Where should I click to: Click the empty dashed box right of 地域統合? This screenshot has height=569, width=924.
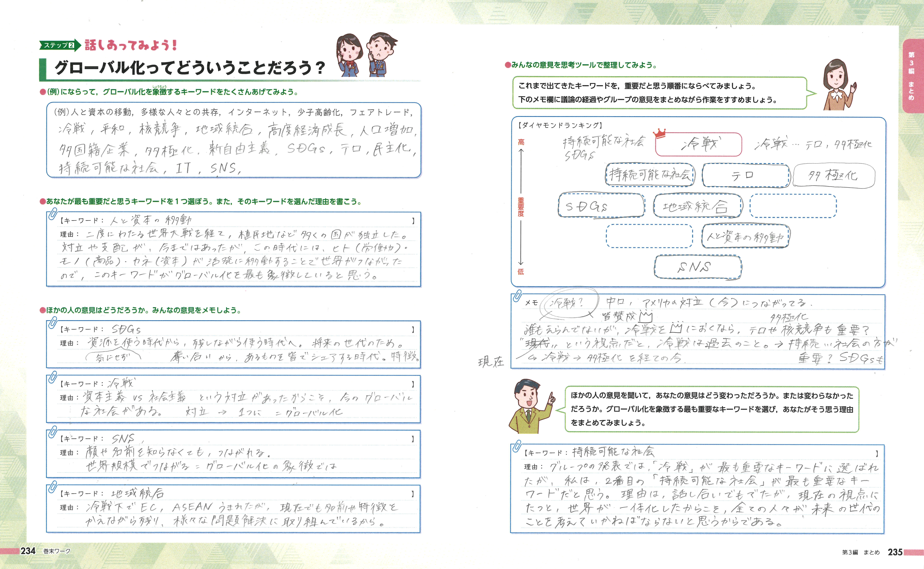click(793, 206)
